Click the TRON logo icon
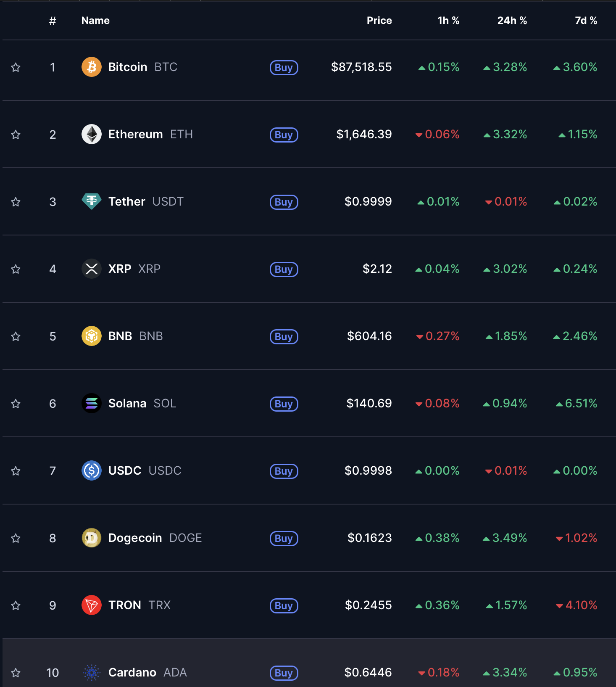This screenshot has width=616, height=687. [91, 605]
